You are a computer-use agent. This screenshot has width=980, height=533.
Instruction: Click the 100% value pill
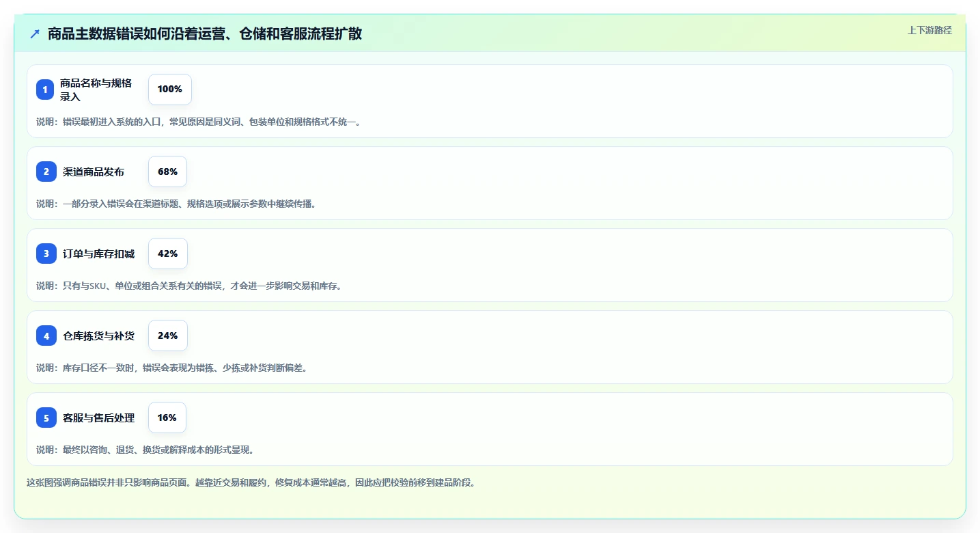click(x=170, y=90)
